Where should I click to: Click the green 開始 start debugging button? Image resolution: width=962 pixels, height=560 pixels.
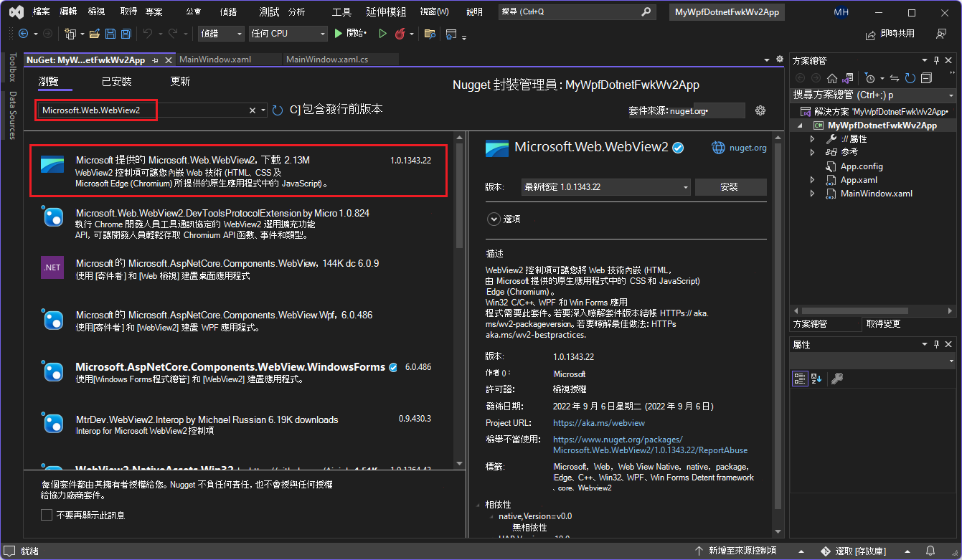pyautogui.click(x=351, y=34)
